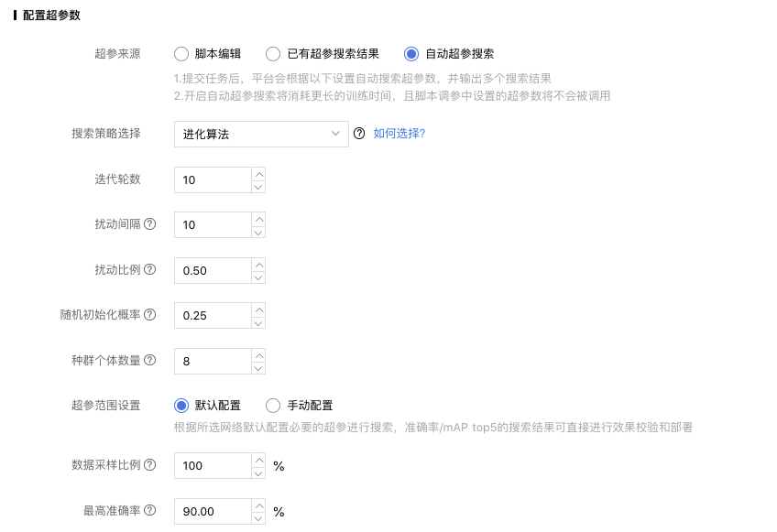Click the 最高准确率 input field showing 90.00
This screenshot has height=532, width=777.
pyautogui.click(x=213, y=511)
